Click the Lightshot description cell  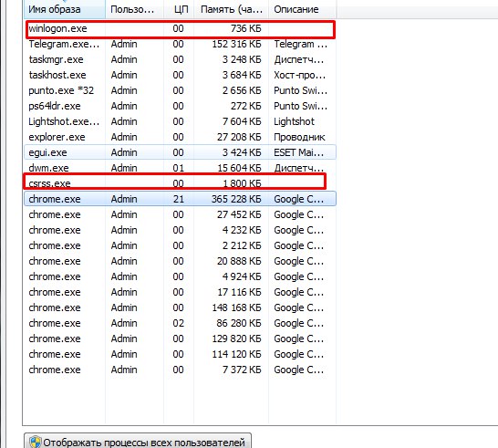[x=294, y=121]
